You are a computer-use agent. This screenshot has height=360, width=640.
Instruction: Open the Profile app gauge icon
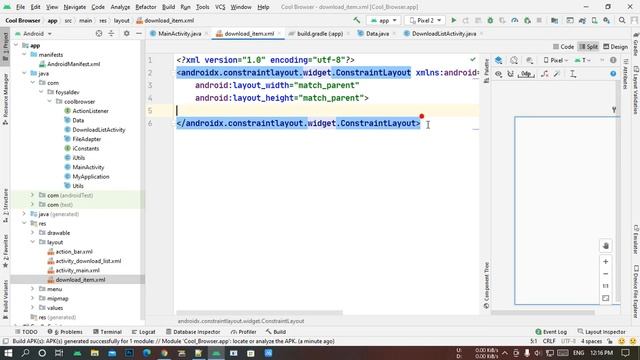pos(515,20)
